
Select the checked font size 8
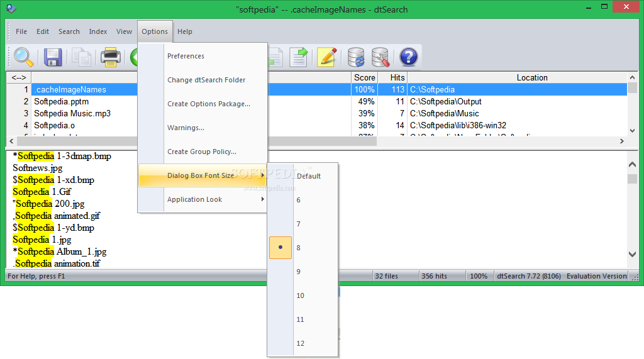(x=303, y=247)
